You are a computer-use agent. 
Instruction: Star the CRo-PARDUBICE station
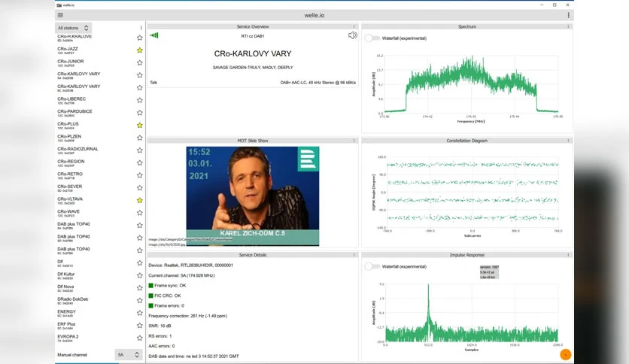point(140,113)
